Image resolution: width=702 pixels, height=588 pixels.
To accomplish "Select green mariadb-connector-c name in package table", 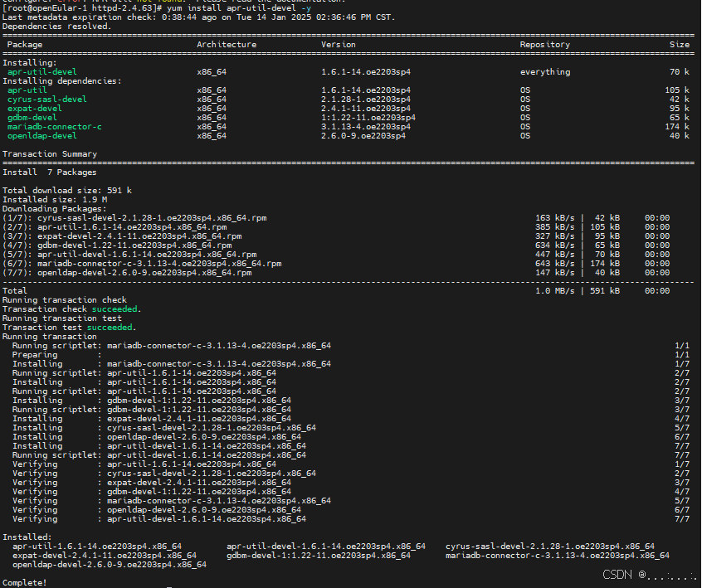I will click(54, 127).
